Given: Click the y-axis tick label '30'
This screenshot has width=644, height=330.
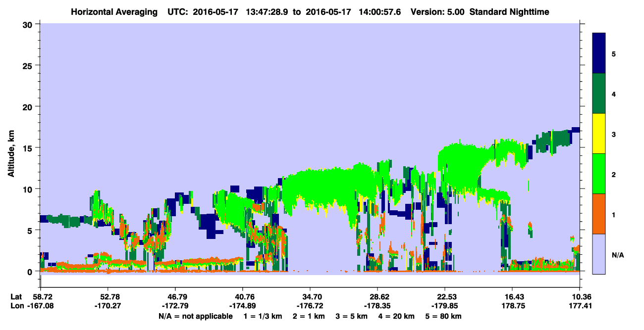Looking at the screenshot, I should click(29, 24).
